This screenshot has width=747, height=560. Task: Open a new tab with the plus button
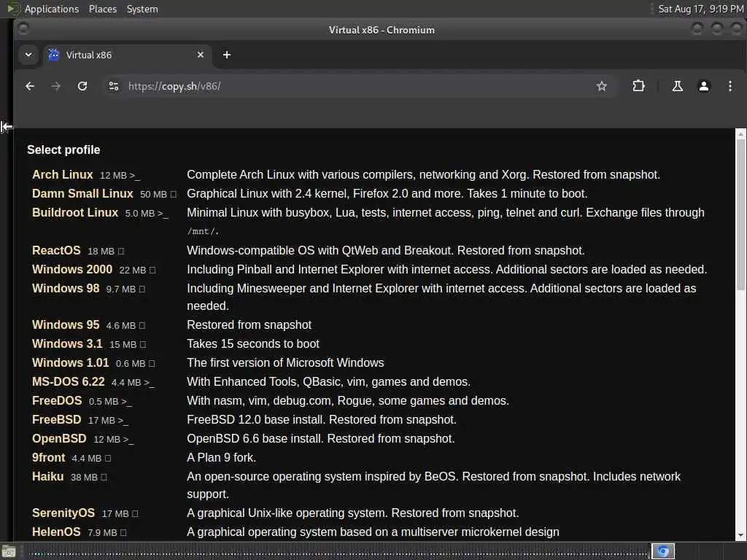tap(227, 55)
